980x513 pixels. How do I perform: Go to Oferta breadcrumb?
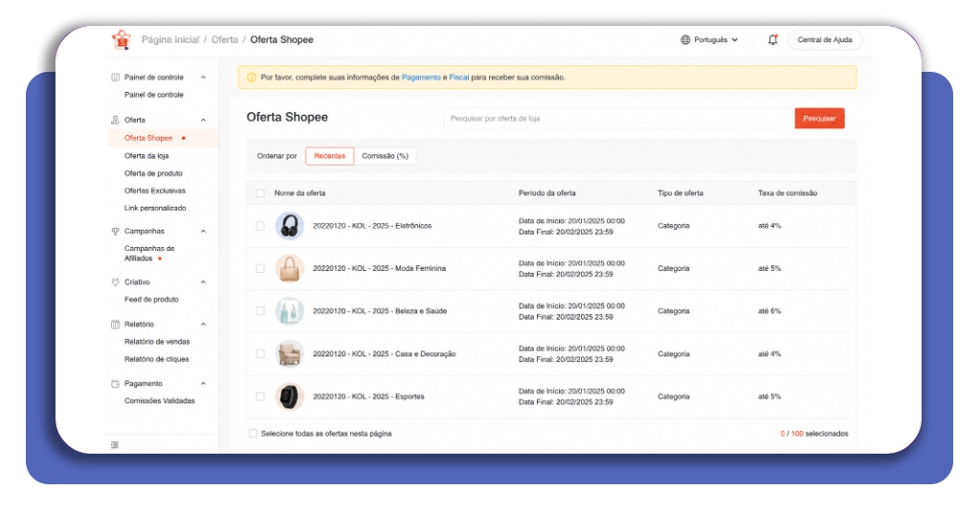coord(224,39)
